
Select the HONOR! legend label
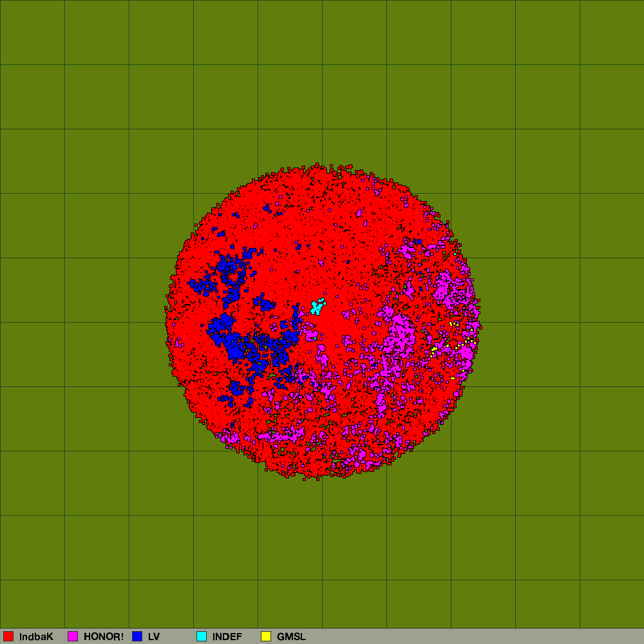(x=104, y=637)
